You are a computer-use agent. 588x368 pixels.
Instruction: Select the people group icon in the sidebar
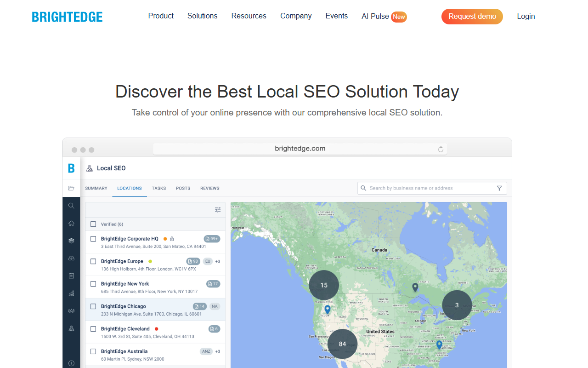point(71,310)
